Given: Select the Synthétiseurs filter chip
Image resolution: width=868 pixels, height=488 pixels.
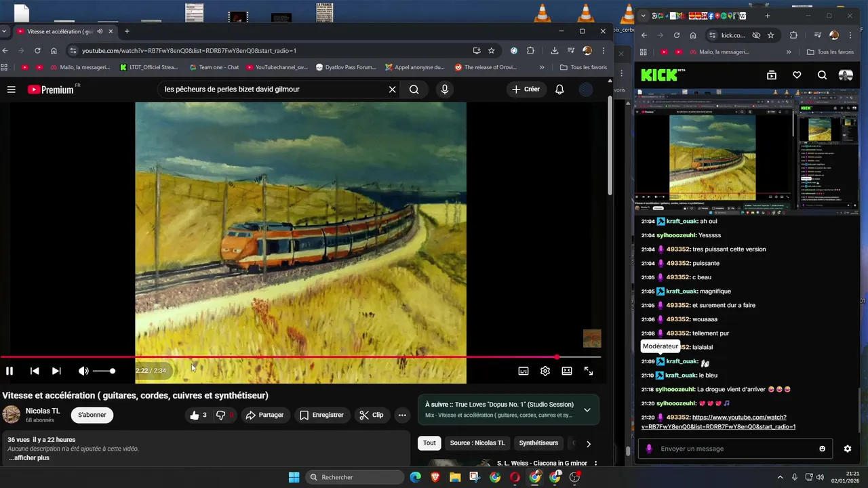Looking at the screenshot, I should click(x=538, y=443).
